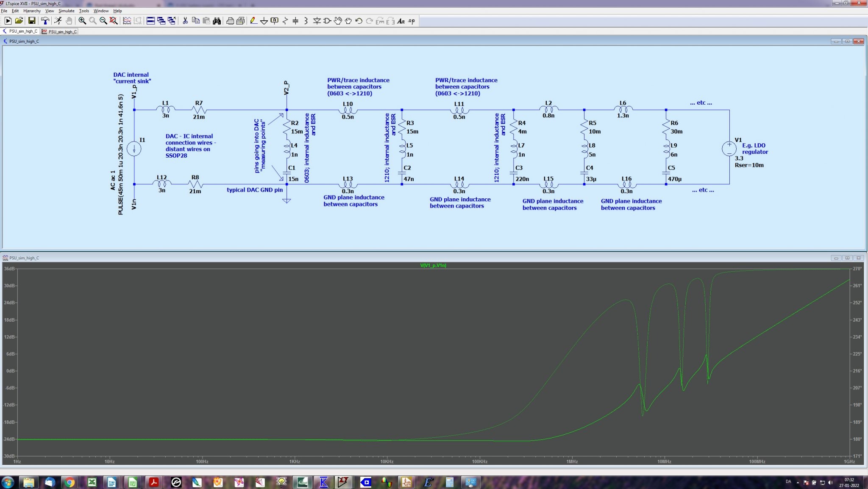Click capacitor C5 value '470µ'
This screenshot has height=489, width=868.
pos(674,179)
